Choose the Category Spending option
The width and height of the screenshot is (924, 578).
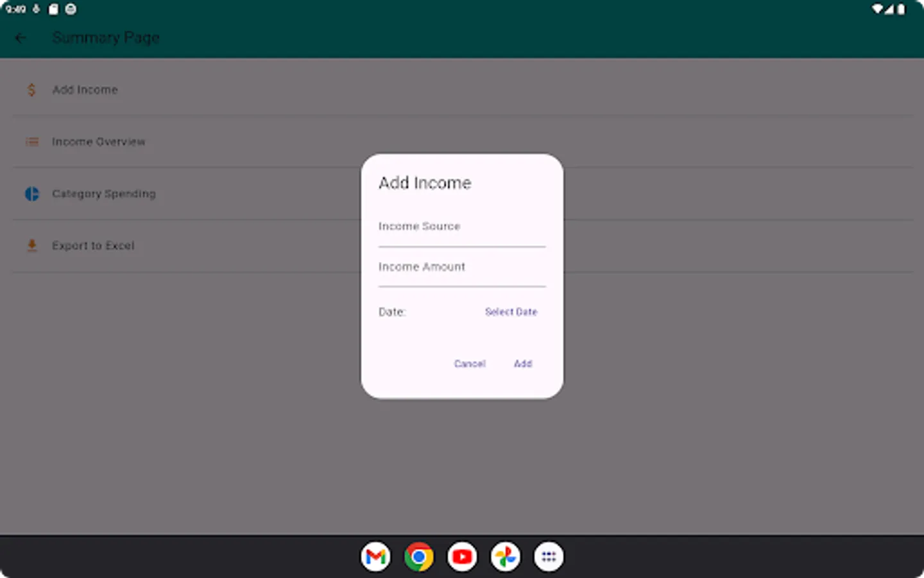pyautogui.click(x=104, y=194)
